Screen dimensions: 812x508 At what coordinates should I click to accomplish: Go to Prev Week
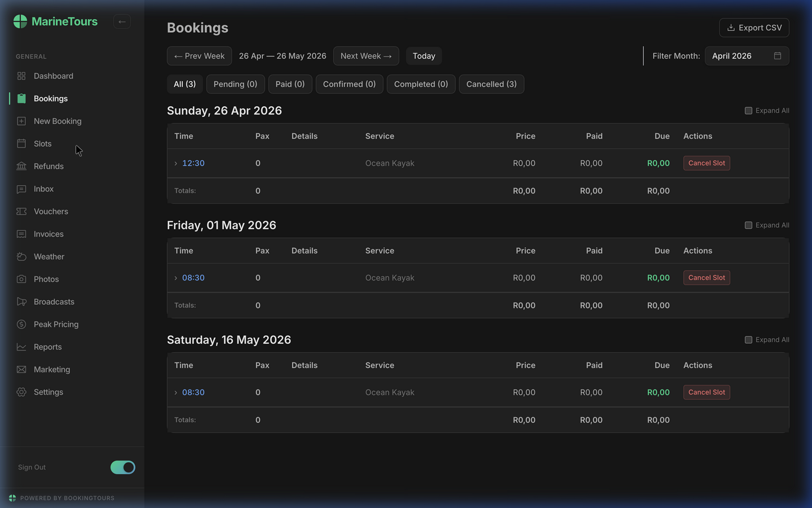(x=199, y=56)
